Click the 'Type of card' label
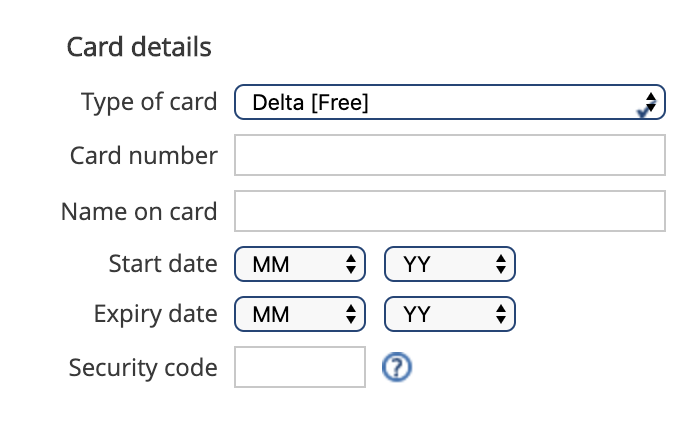The image size is (692, 438). click(x=149, y=102)
